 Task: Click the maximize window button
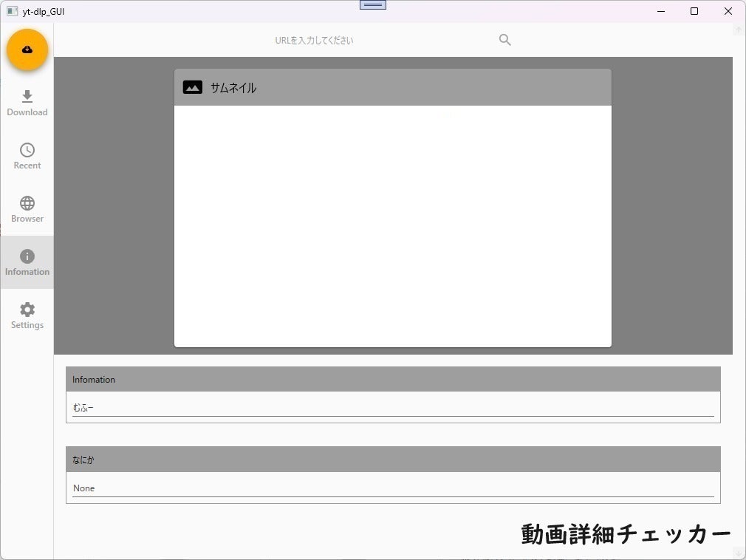click(694, 11)
